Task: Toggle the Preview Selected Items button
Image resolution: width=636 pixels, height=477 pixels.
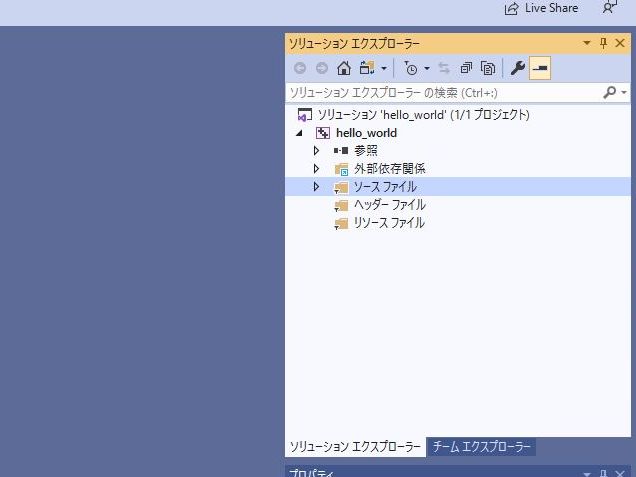Action: click(x=540, y=68)
